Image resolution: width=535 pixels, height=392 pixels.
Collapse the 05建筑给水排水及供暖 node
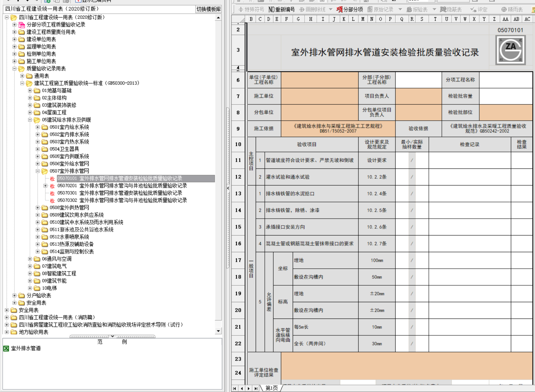coord(30,120)
